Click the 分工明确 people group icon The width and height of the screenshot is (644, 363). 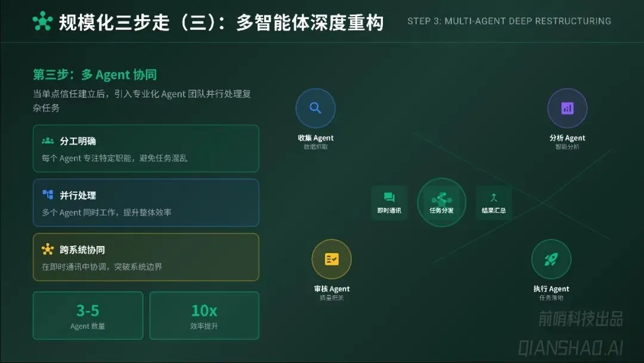pos(48,141)
